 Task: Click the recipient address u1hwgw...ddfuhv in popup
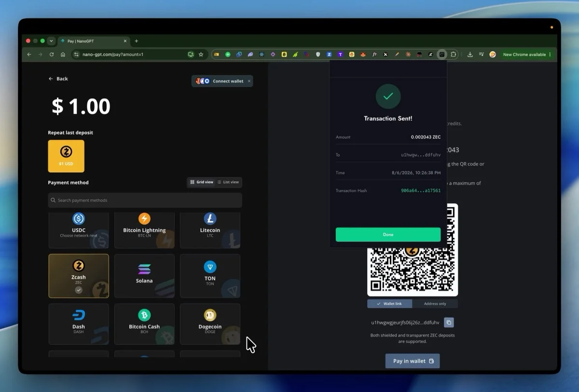(421, 155)
